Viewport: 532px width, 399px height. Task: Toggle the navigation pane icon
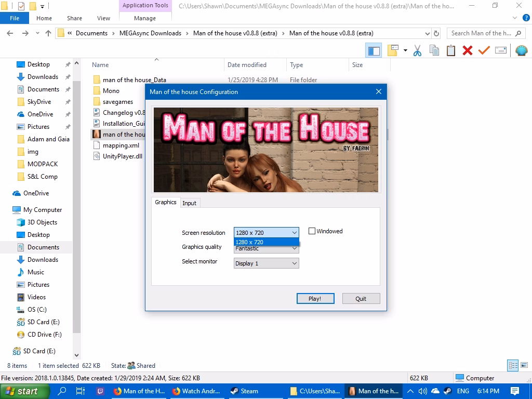tap(374, 50)
